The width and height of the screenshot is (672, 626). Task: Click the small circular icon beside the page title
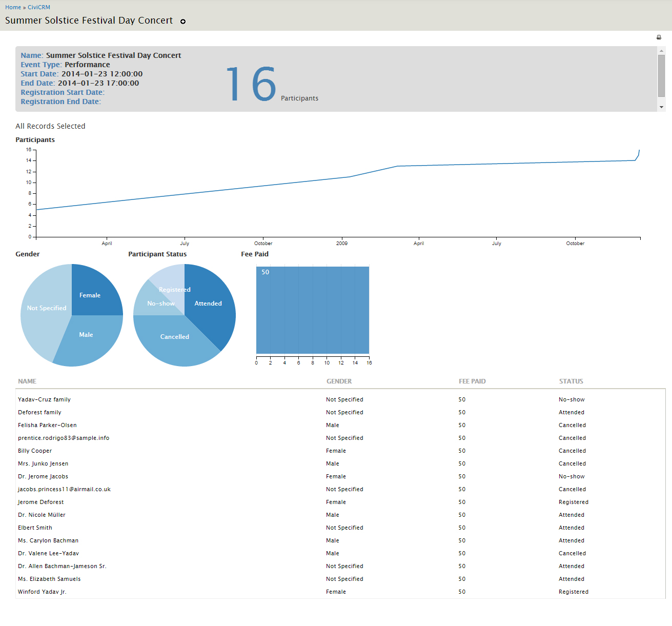pos(183,22)
